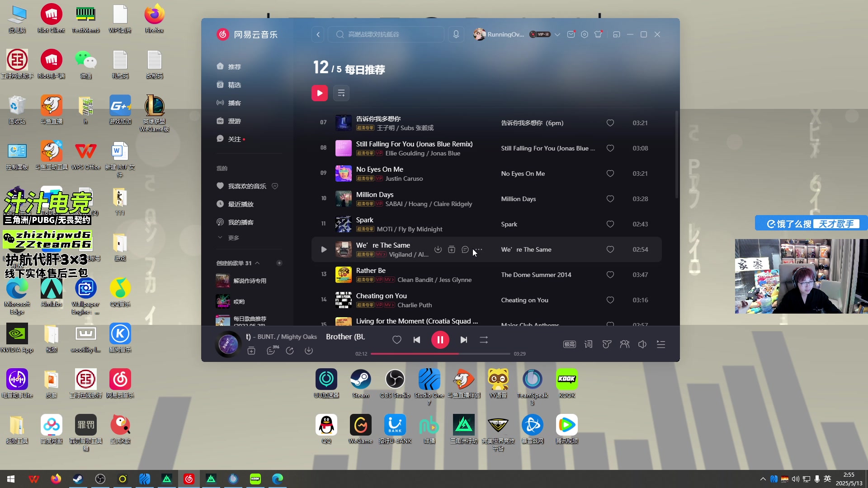Click the song list vertical scrollbar
Image resolution: width=868 pixels, height=488 pixels.
pos(677,154)
